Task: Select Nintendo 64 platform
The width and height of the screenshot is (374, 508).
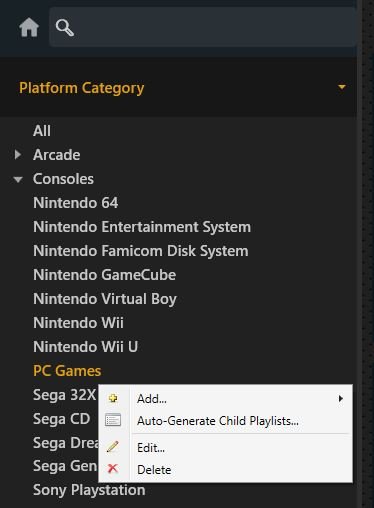Action: [x=76, y=203]
